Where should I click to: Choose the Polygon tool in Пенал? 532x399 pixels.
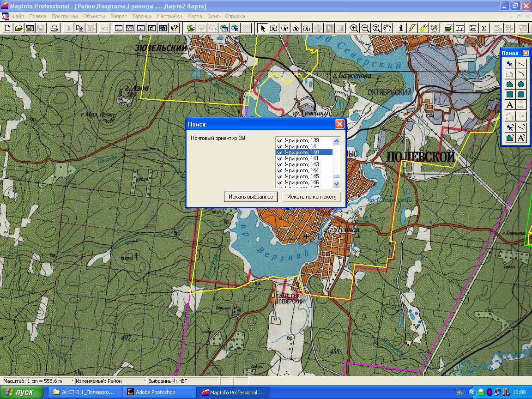(510, 85)
